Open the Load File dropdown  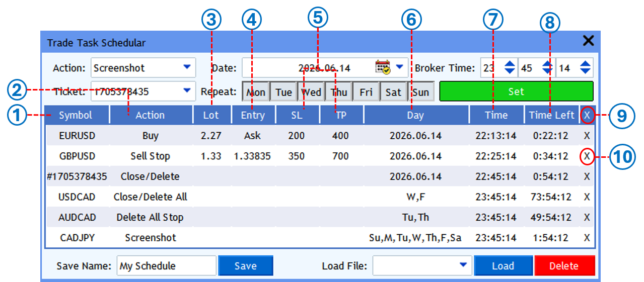(422, 265)
